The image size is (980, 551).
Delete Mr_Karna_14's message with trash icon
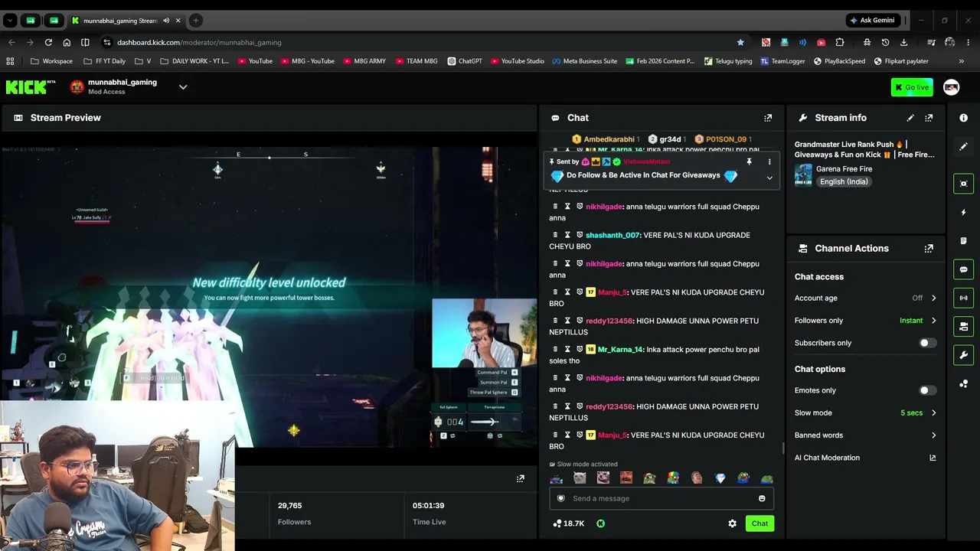coord(554,350)
